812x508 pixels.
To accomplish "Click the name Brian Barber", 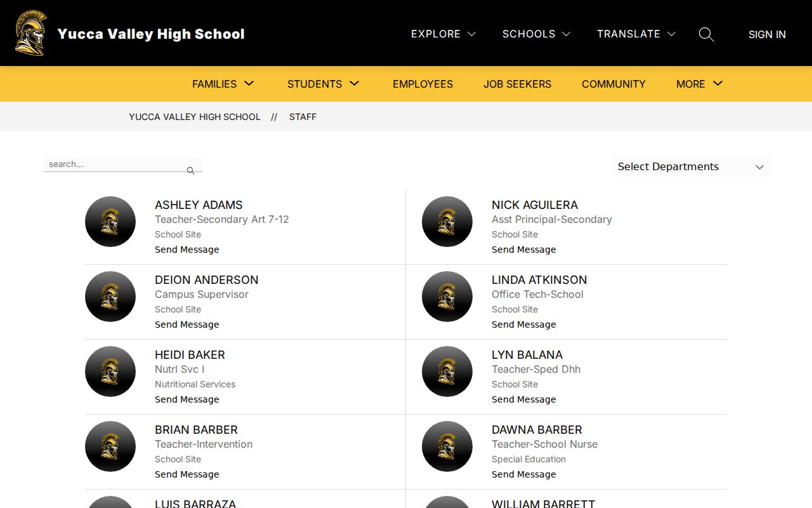I will pyautogui.click(x=196, y=430).
